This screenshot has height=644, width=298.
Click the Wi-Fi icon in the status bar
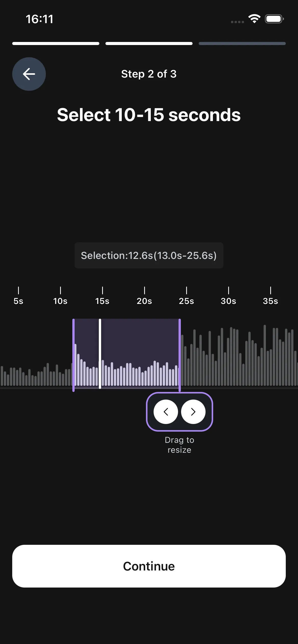click(254, 18)
